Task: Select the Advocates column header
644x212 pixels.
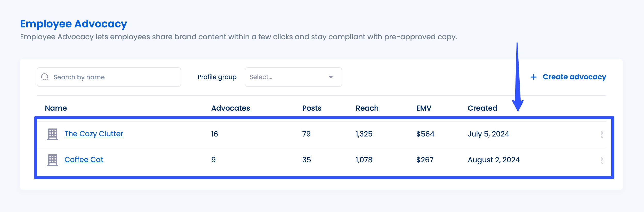Action: tap(230, 108)
